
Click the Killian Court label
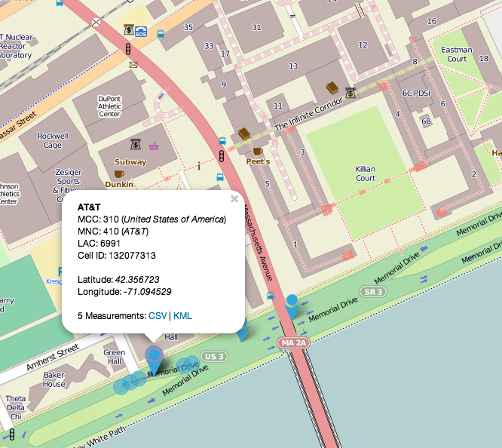click(366, 173)
